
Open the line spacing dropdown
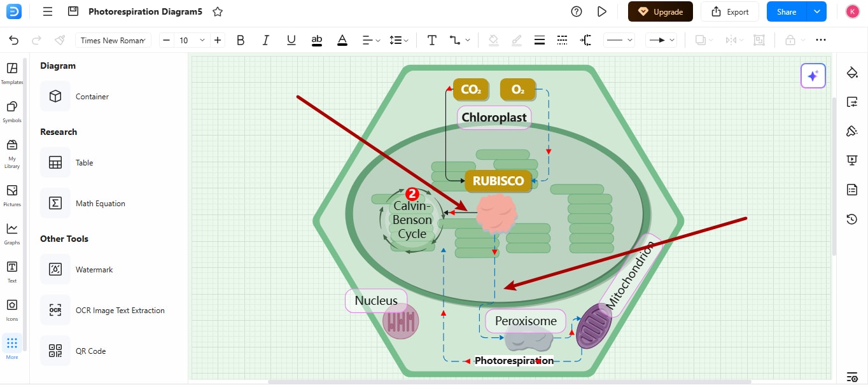[399, 39]
